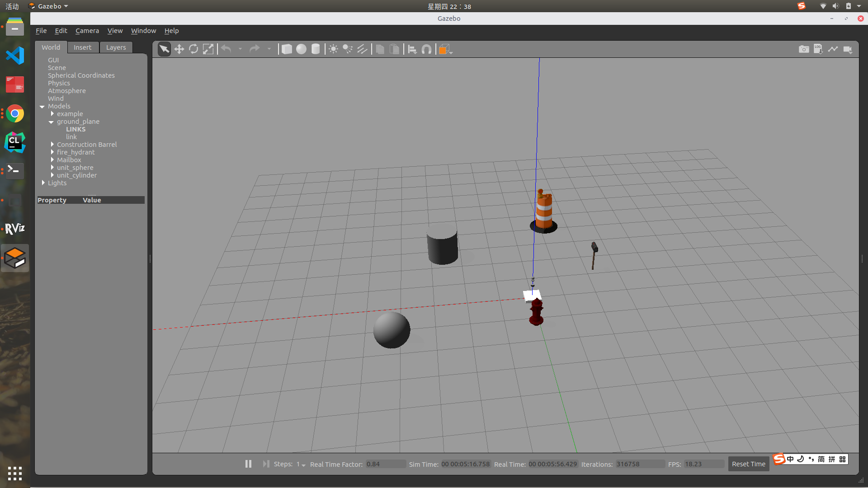Open RViz from the dock

tap(14, 229)
